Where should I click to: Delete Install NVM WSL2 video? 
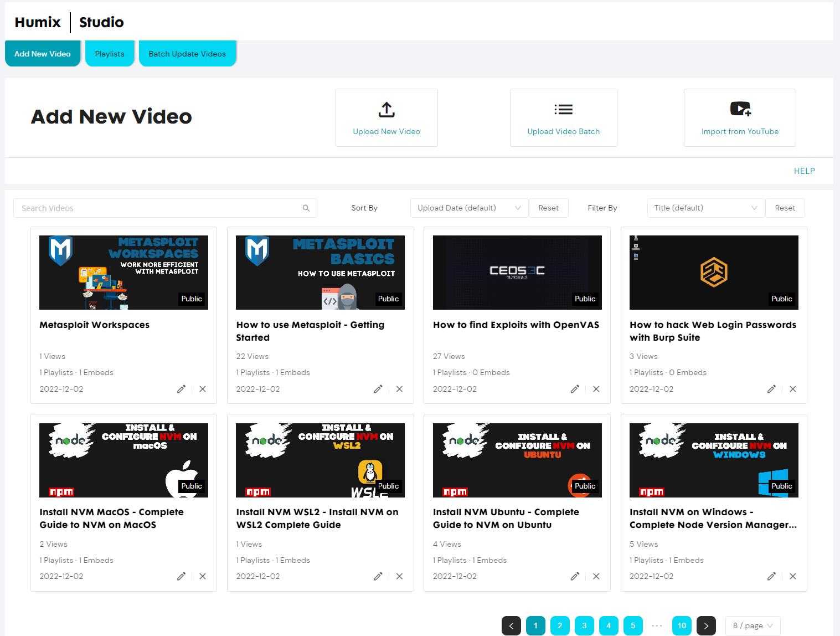[399, 576]
